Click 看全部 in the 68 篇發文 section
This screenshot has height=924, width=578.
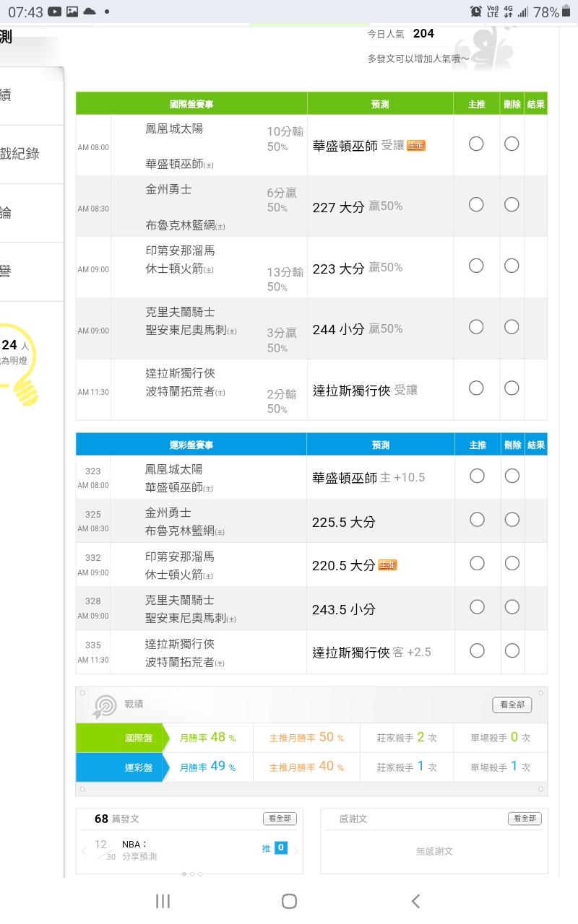(280, 819)
